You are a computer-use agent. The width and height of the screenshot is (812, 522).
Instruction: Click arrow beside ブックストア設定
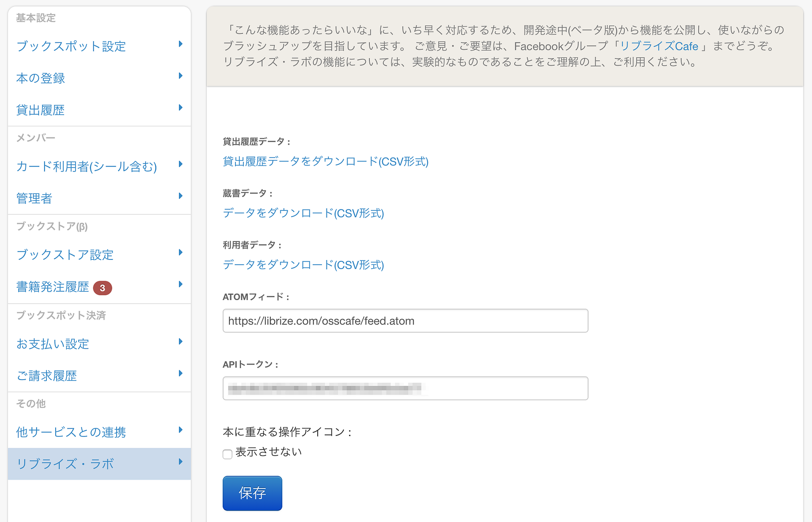pos(181,252)
